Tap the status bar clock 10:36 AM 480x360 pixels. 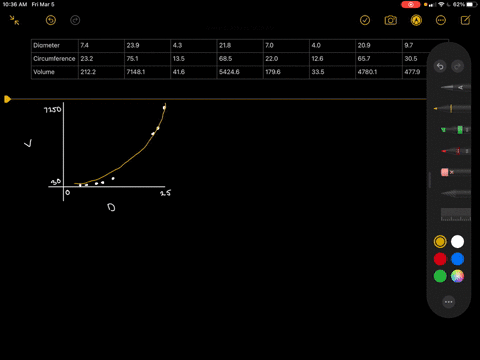[x=15, y=5]
